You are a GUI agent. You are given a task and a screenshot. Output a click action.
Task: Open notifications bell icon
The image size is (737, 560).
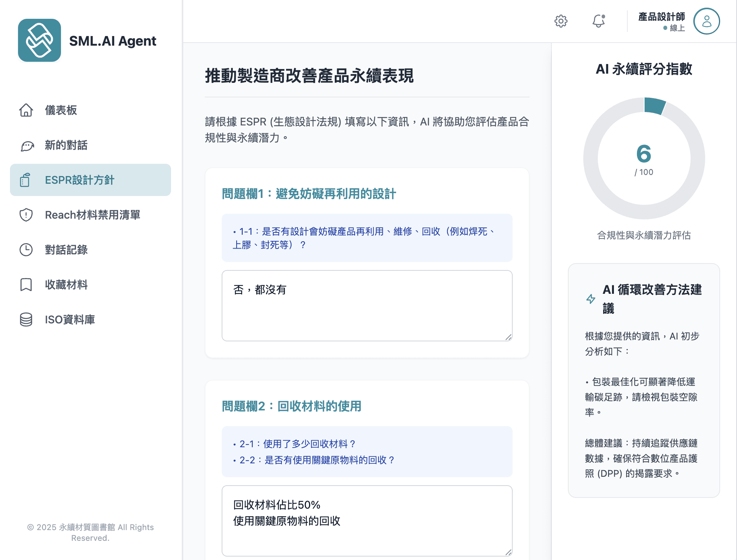pyautogui.click(x=598, y=21)
